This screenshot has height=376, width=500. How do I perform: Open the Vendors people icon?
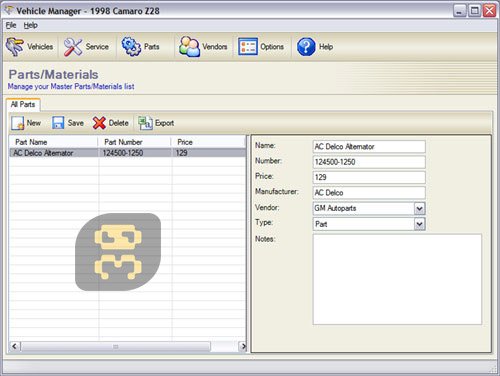[x=189, y=47]
